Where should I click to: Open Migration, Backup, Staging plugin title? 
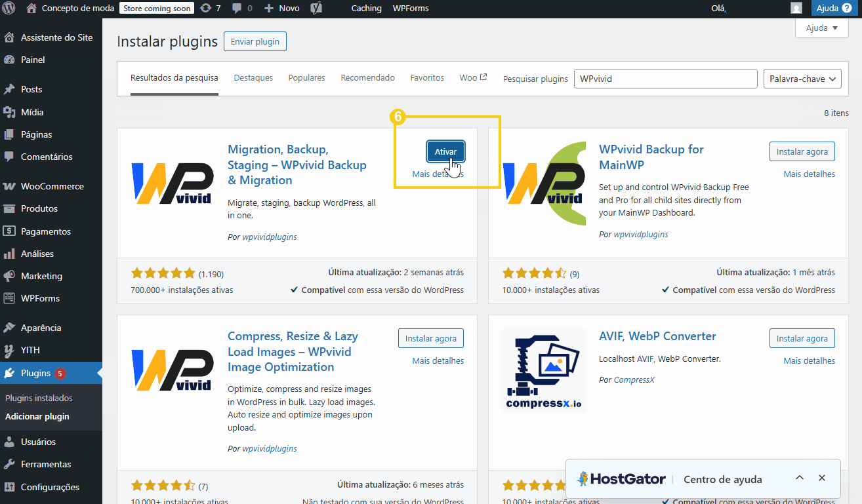[297, 165]
